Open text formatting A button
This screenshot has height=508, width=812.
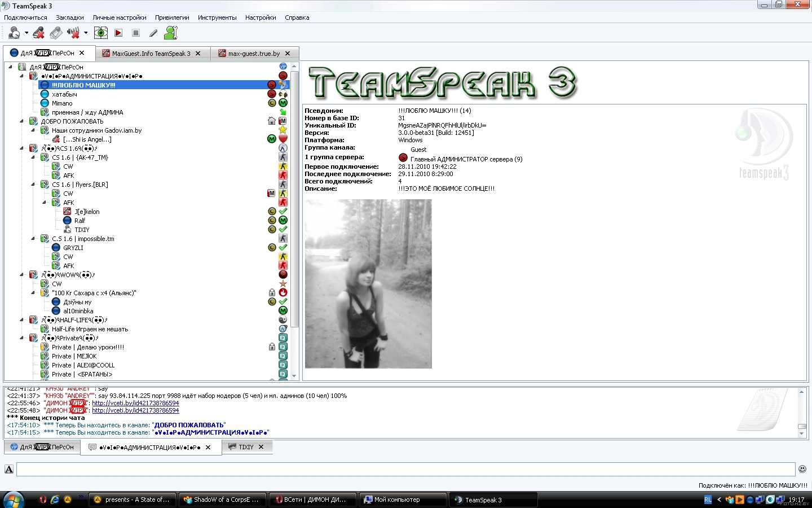pyautogui.click(x=9, y=469)
